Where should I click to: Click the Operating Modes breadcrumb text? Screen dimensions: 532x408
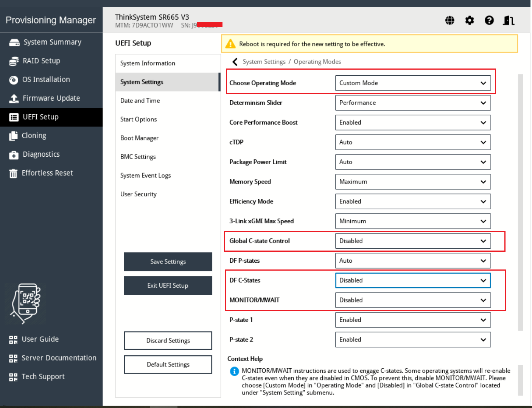click(317, 62)
